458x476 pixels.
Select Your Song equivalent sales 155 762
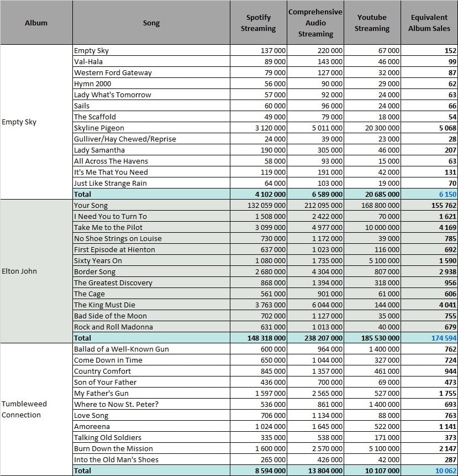429,205
